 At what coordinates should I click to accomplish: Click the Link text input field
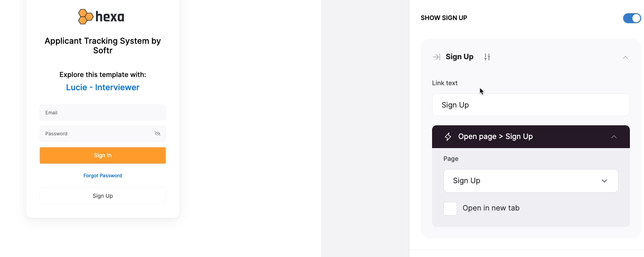531,105
